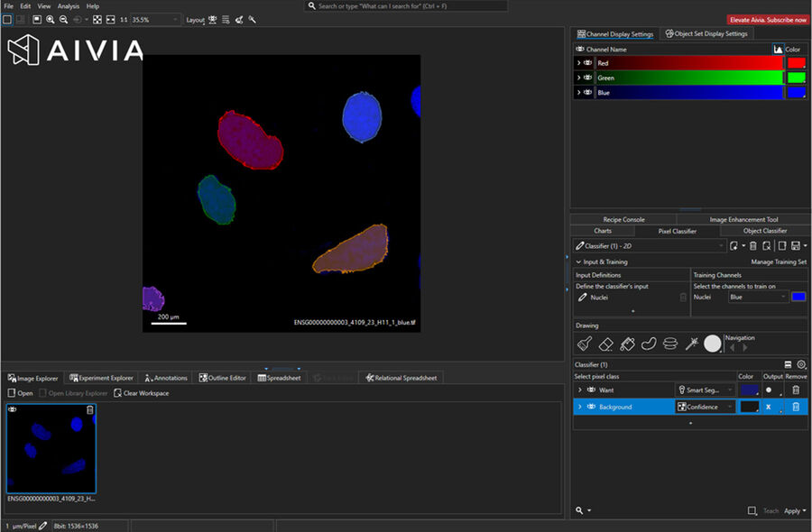Pick the magic wand drawing tool

click(692, 344)
